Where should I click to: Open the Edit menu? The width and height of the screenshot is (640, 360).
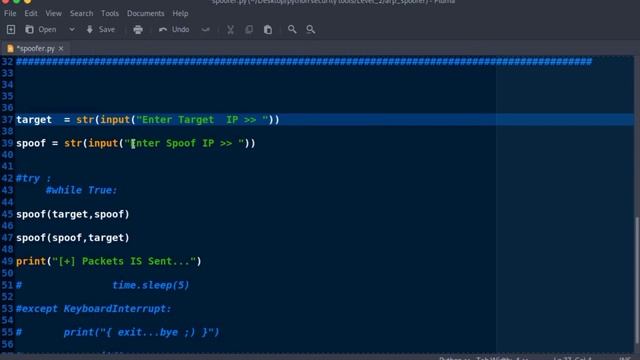coord(31,13)
